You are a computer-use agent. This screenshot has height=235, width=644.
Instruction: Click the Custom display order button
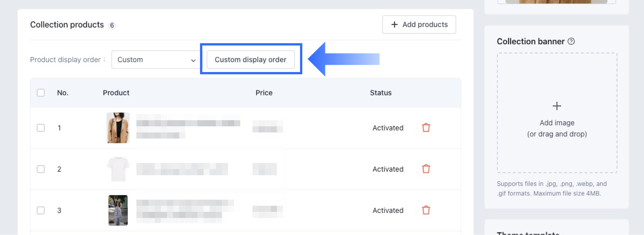(250, 60)
